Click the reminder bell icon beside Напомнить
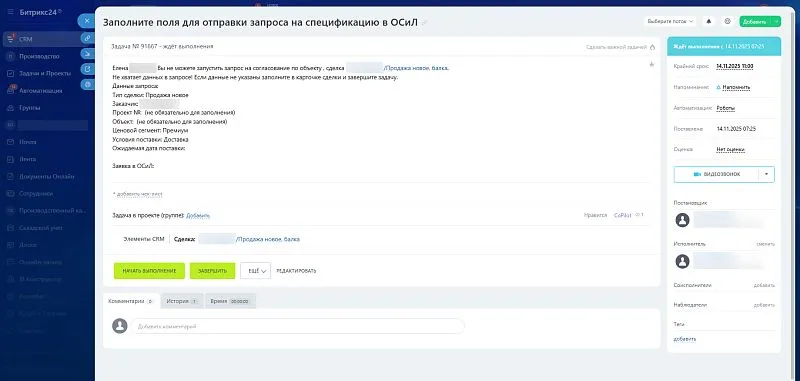This screenshot has width=800, height=381. 719,87
